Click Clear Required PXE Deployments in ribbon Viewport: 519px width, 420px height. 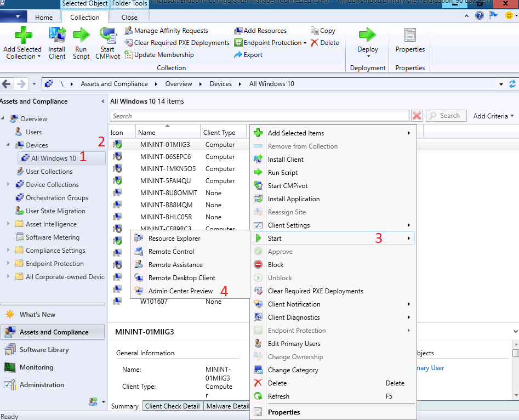pyautogui.click(x=177, y=43)
